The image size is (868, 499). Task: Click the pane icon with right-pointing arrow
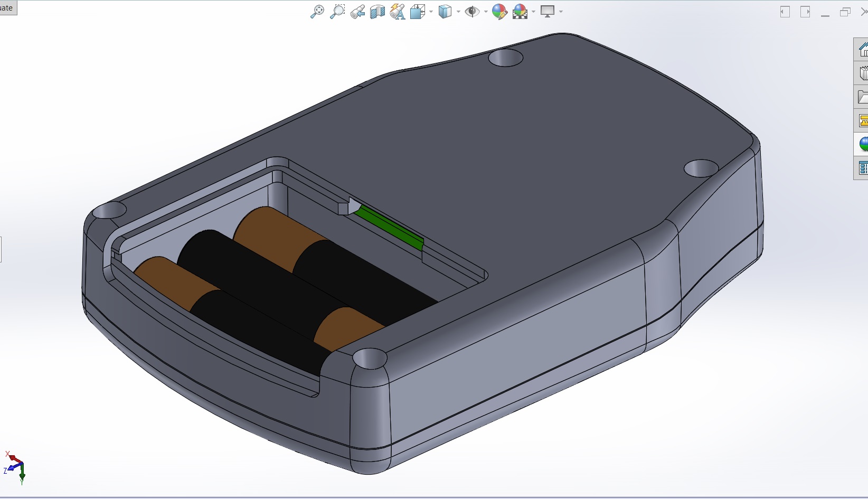coord(805,12)
